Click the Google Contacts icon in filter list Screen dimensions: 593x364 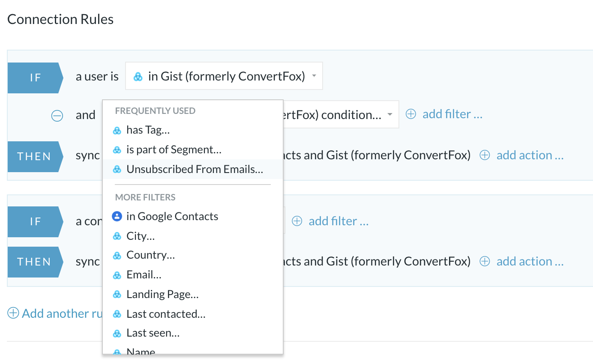[117, 216]
